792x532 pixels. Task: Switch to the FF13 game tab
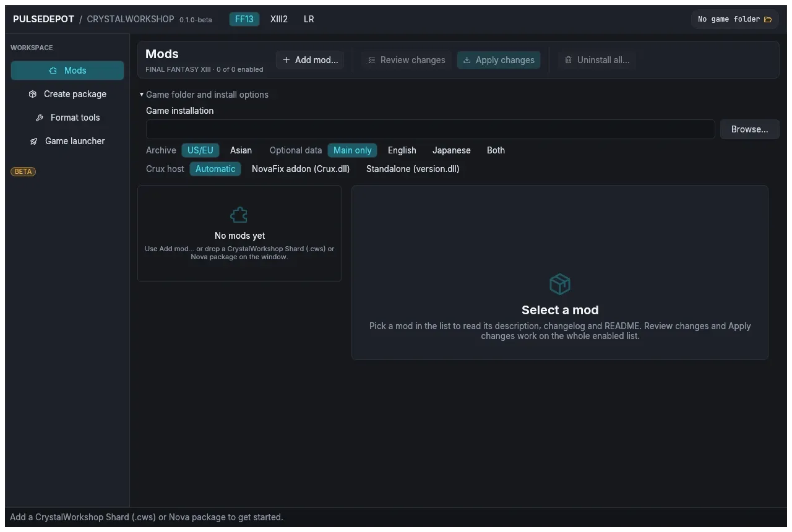point(244,19)
